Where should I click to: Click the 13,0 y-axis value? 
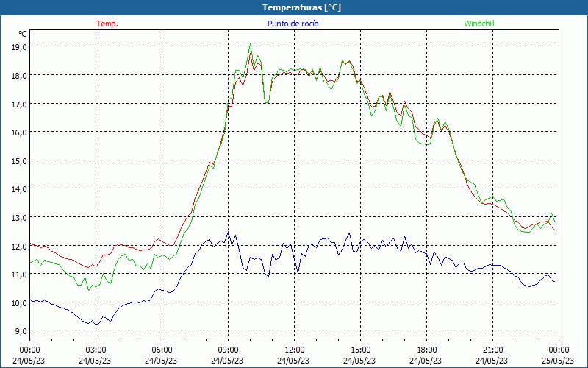[x=19, y=217]
